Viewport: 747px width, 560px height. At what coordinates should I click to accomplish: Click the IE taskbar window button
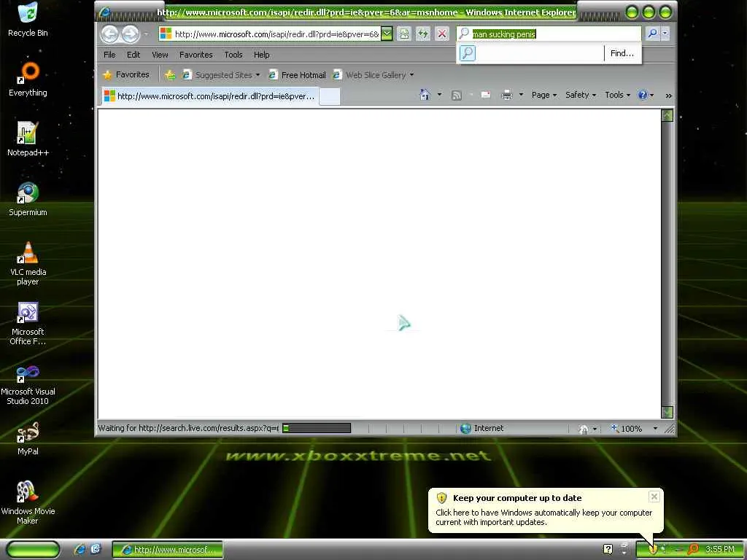(168, 550)
